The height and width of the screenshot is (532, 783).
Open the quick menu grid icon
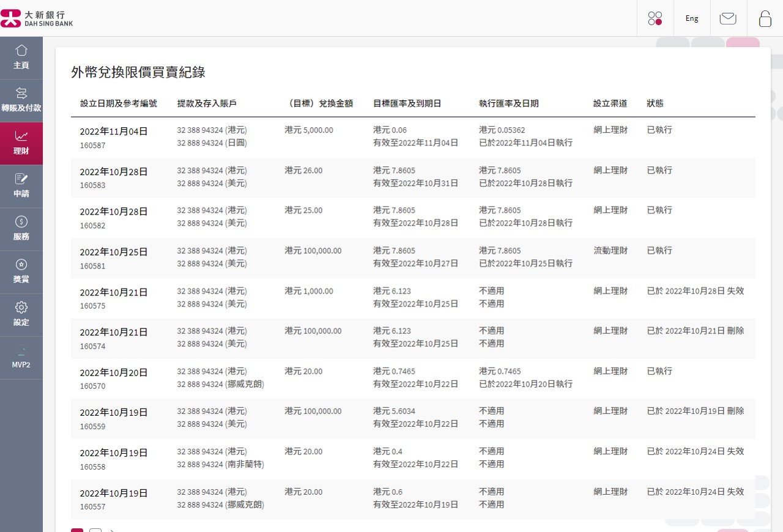(x=655, y=18)
